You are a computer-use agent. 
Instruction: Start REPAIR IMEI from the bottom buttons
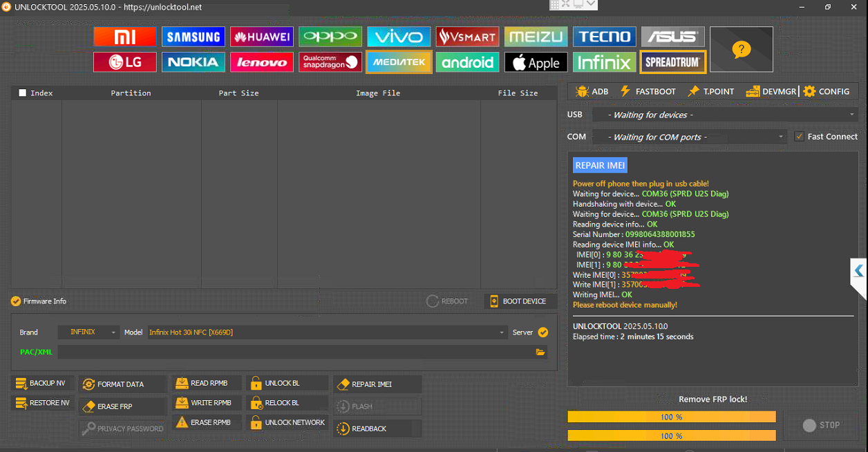click(x=377, y=384)
